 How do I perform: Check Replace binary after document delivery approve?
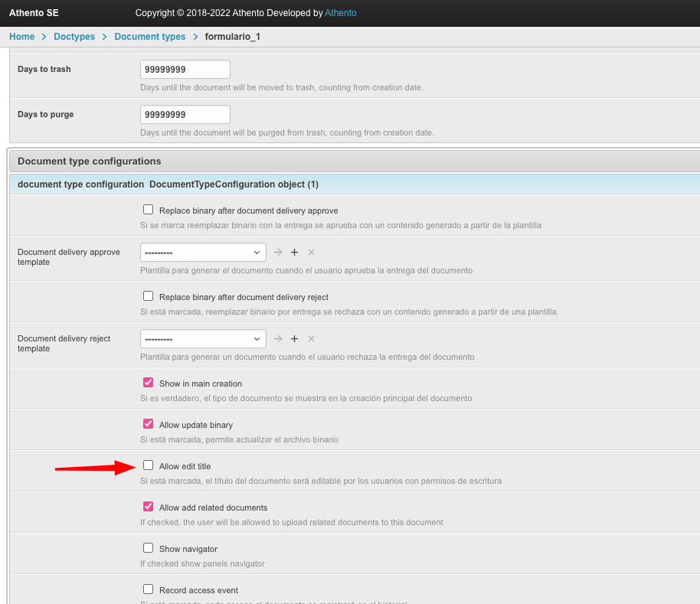coord(149,210)
